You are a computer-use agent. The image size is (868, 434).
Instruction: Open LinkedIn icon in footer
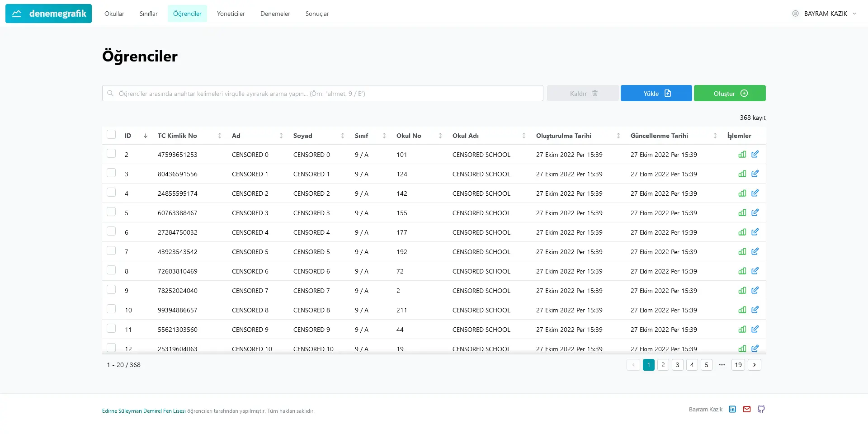(x=732, y=410)
